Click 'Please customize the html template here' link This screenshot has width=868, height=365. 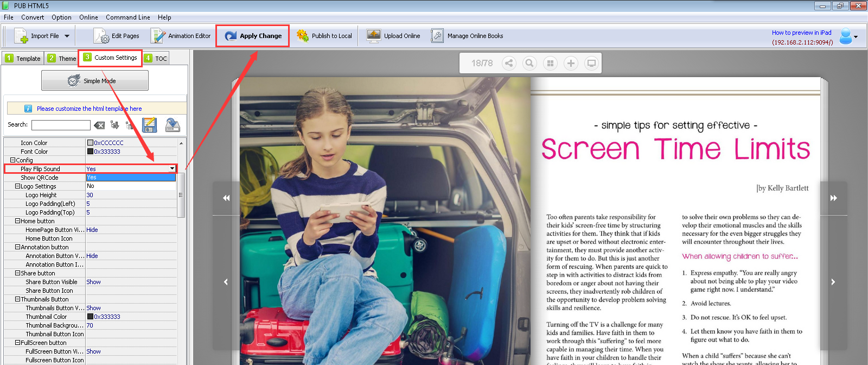(89, 109)
